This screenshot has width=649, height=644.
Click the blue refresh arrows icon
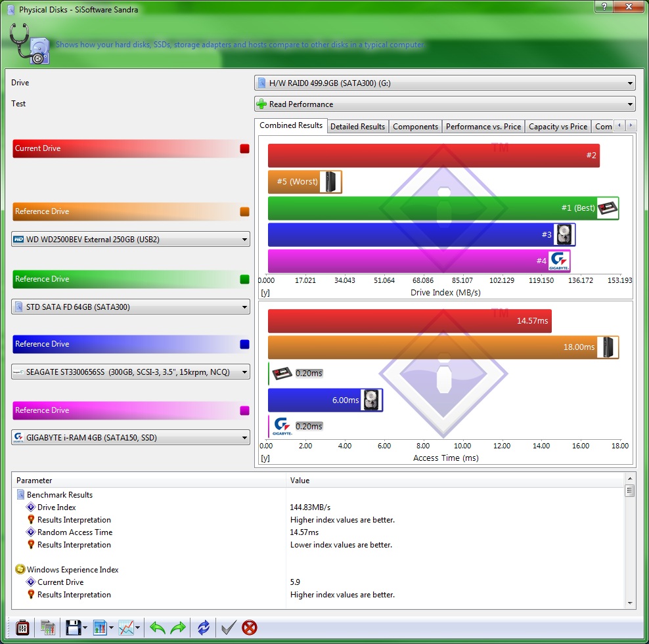203,628
